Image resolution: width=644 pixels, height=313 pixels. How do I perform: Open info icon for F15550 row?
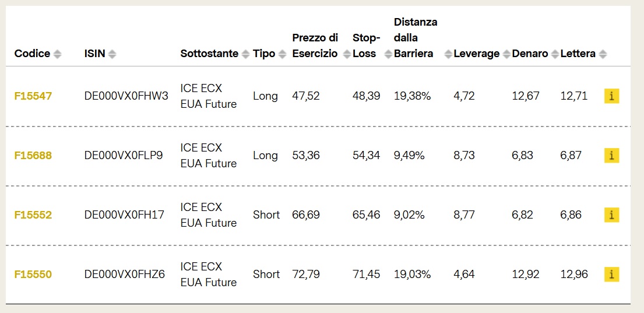(x=611, y=275)
